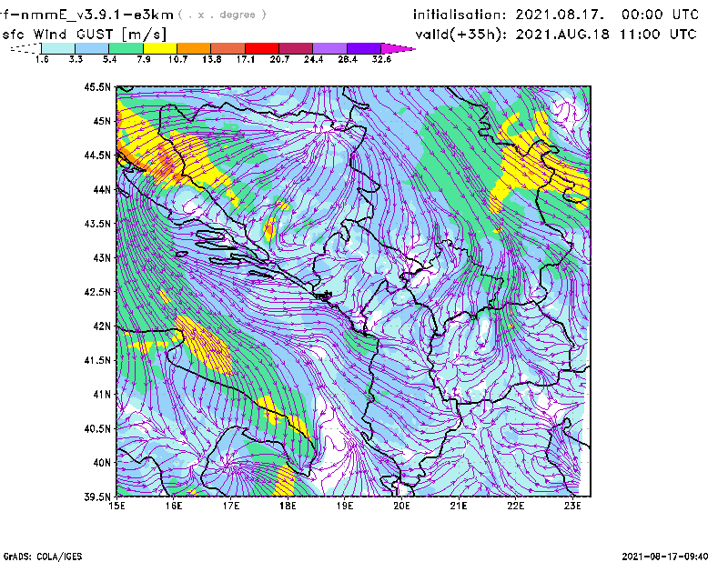Click the magenta arrow end of the colorbar

[398, 48]
